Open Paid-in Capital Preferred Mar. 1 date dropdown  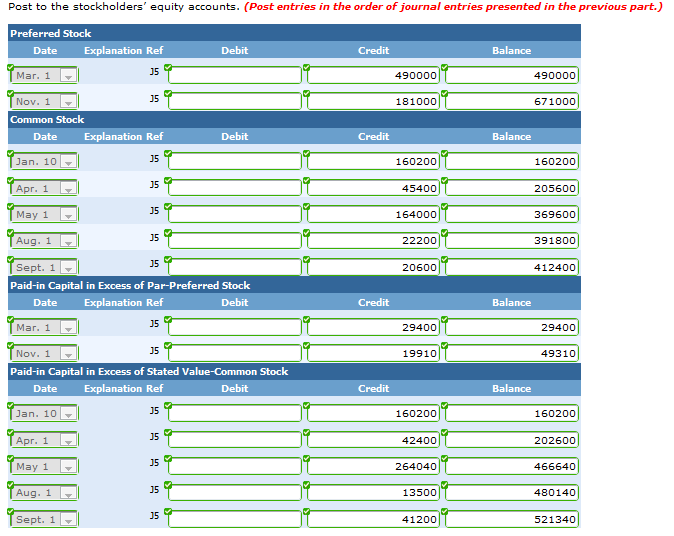43,328
